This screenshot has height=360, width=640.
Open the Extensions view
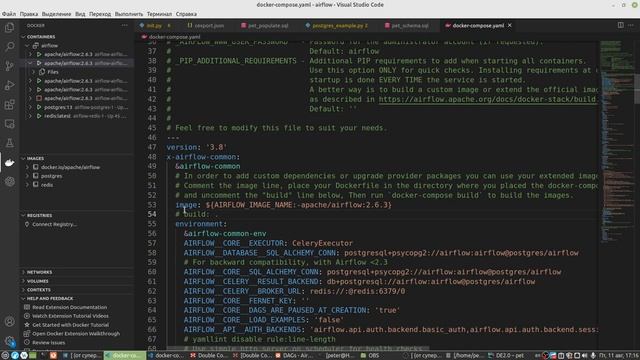click(x=9, y=104)
